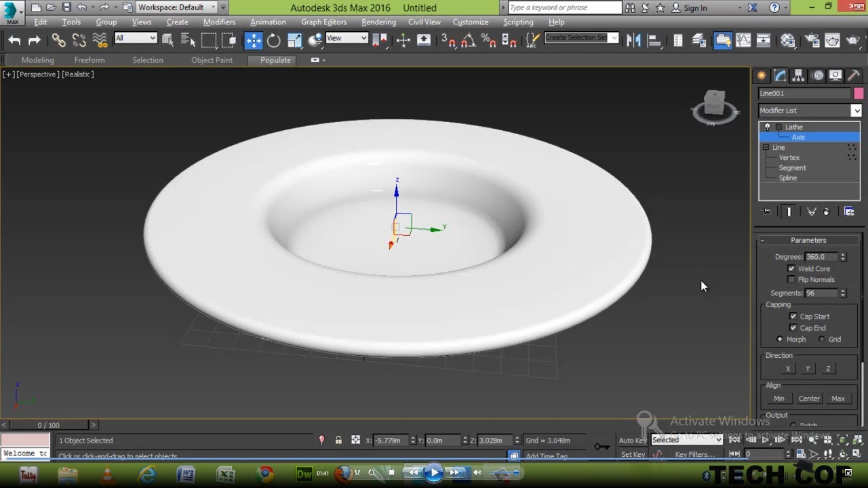This screenshot has width=868, height=488.
Task: Toggle the selection lock padlock icon
Action: pos(338,440)
